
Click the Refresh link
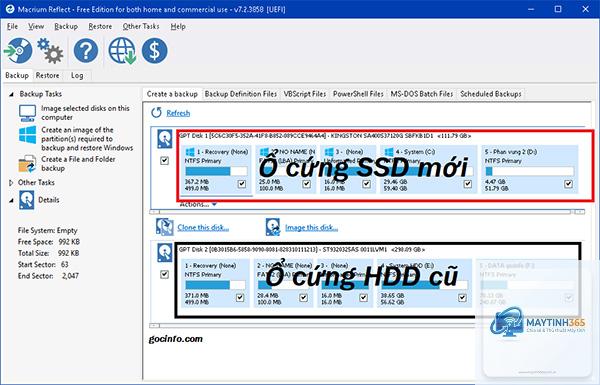pyautogui.click(x=178, y=113)
